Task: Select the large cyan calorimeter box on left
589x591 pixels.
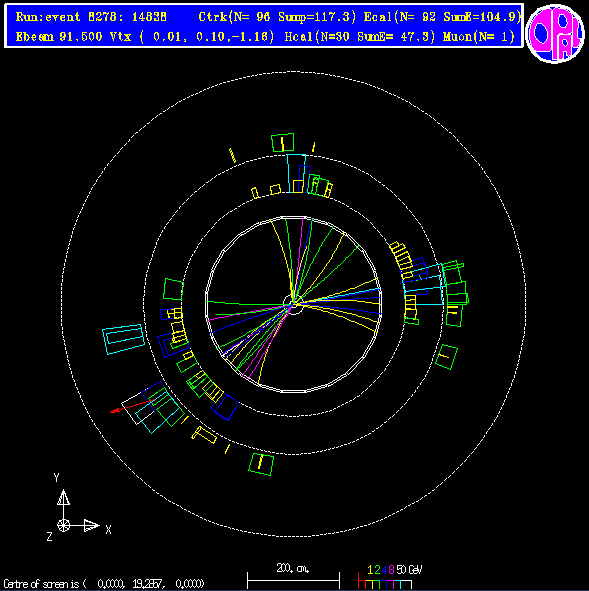Action: click(124, 339)
